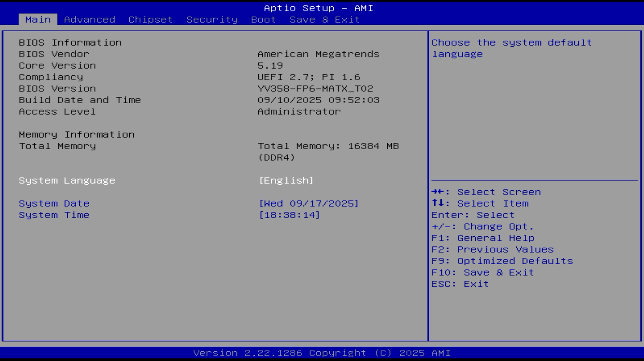Select the System Date label
Viewport: 644px width, 361px height.
tap(54, 204)
